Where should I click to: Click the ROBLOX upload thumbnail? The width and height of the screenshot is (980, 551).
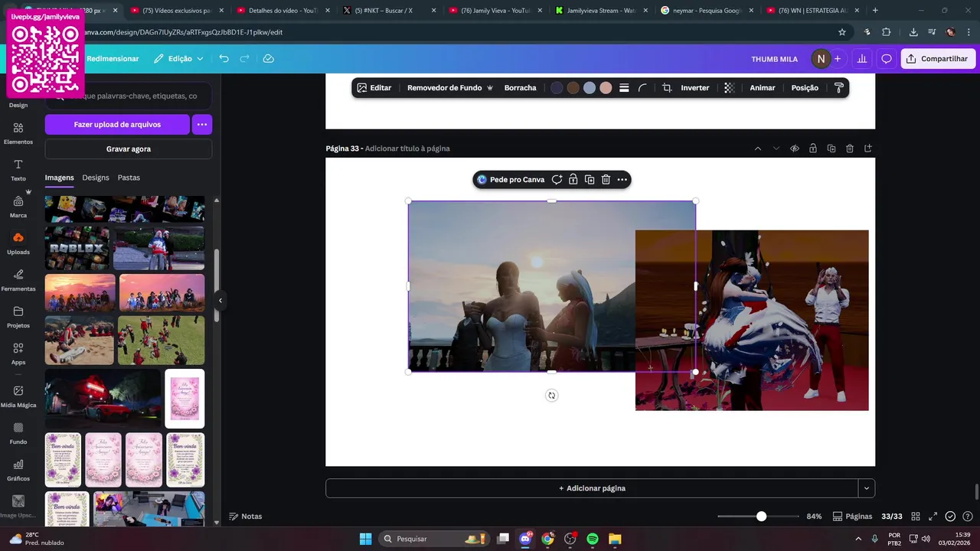tap(77, 248)
